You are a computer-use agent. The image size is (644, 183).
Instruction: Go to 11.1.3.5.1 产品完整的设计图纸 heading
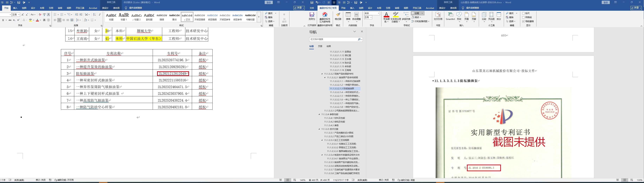339,133
